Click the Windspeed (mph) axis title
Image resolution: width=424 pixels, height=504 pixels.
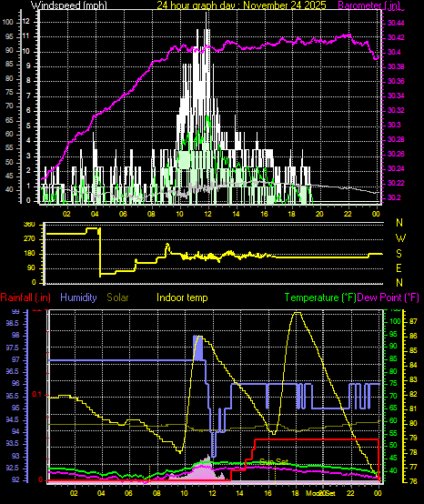tap(69, 5)
